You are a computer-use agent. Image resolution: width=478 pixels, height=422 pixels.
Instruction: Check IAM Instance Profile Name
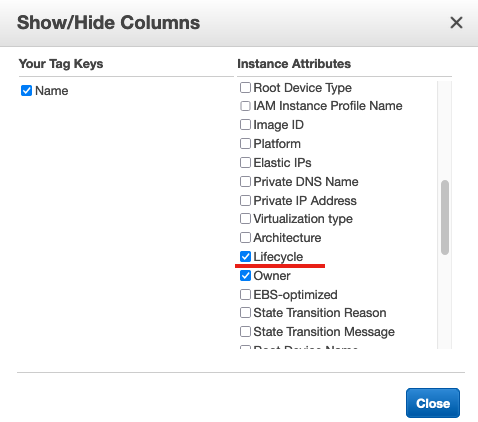245,106
